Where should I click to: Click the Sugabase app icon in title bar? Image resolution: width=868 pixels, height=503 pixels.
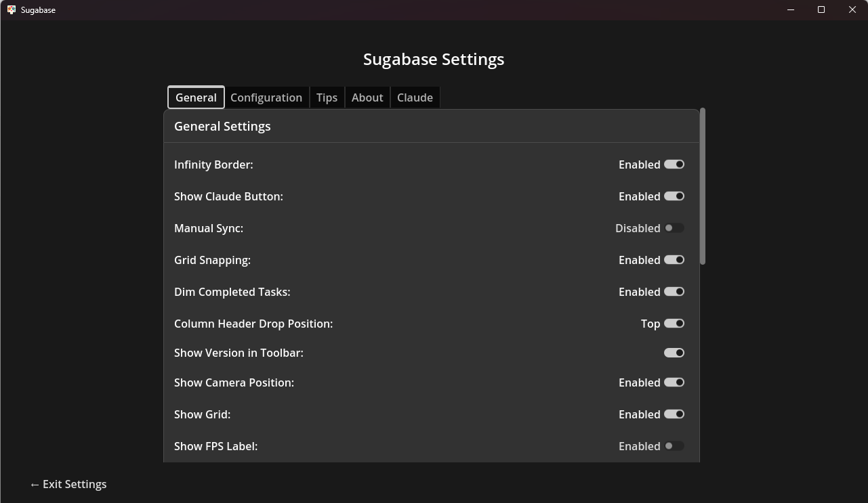[x=12, y=10]
